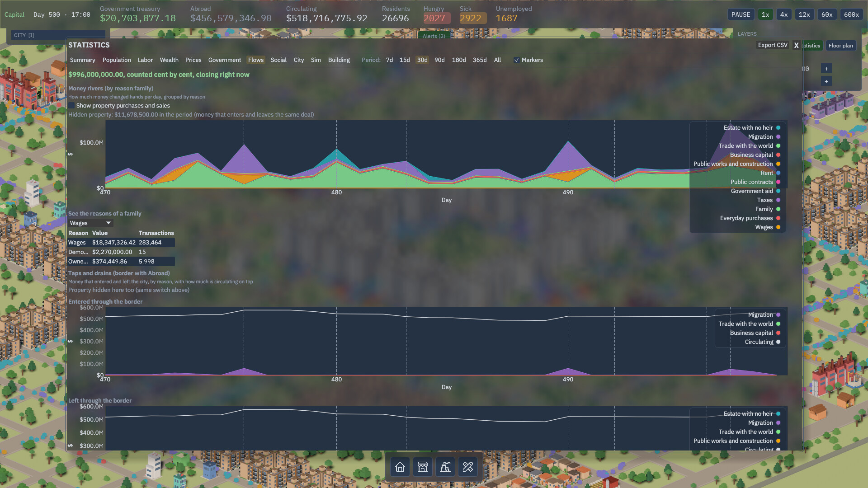Toggle the Markers checkbox

coord(516,60)
